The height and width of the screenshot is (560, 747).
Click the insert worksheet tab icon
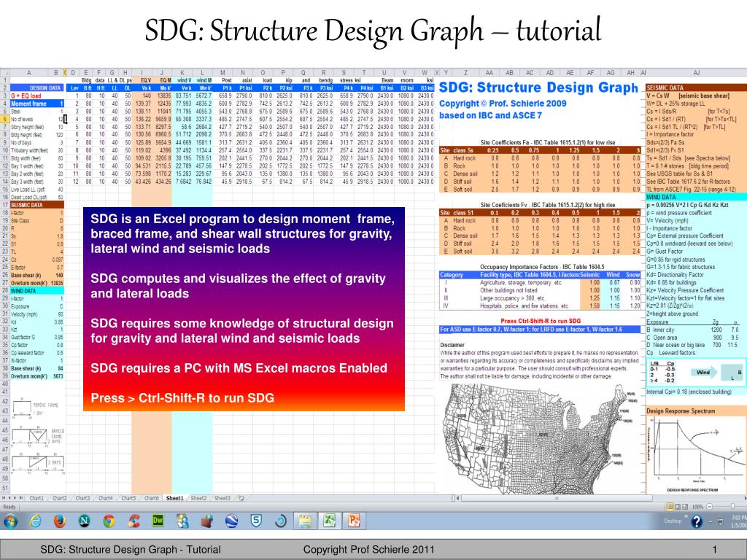pyautogui.click(x=241, y=498)
